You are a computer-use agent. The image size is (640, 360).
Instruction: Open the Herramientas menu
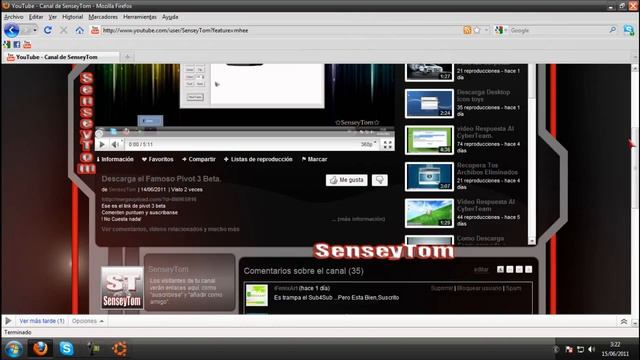point(140,17)
